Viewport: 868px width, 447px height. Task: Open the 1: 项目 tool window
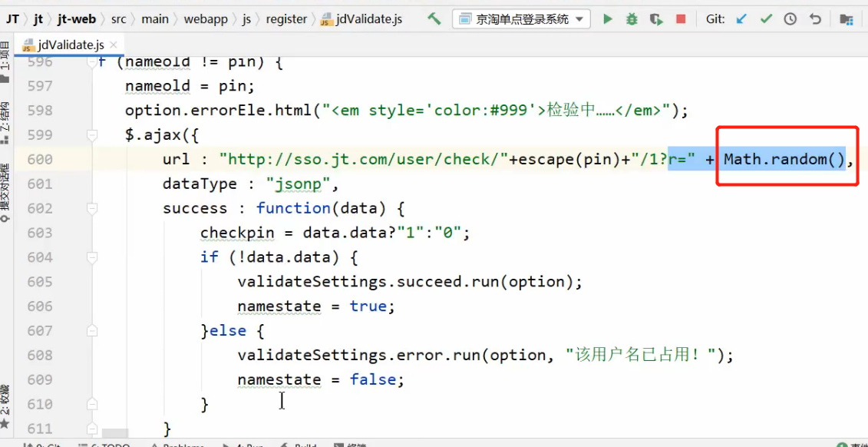coord(5,62)
